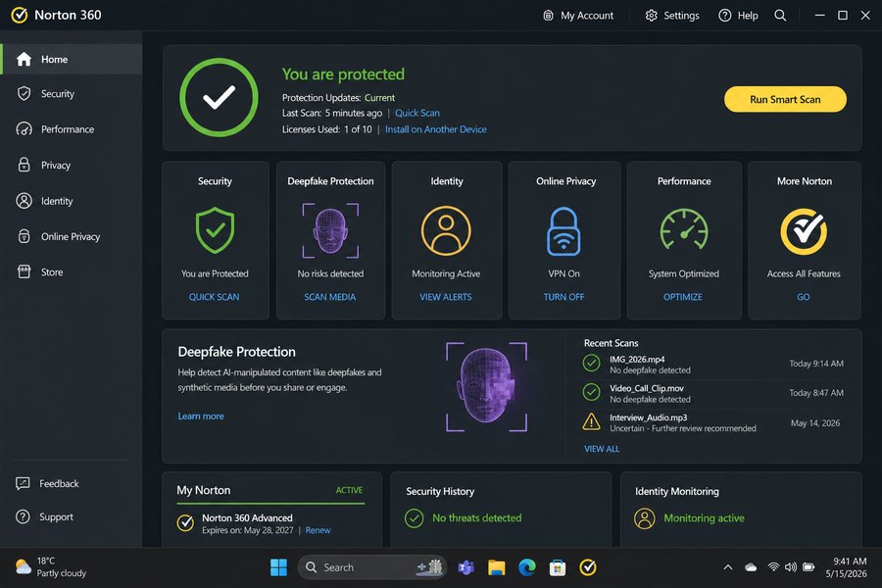Click TURN OFF under VPN On
Image resolution: width=882 pixels, height=588 pixels.
tap(563, 297)
